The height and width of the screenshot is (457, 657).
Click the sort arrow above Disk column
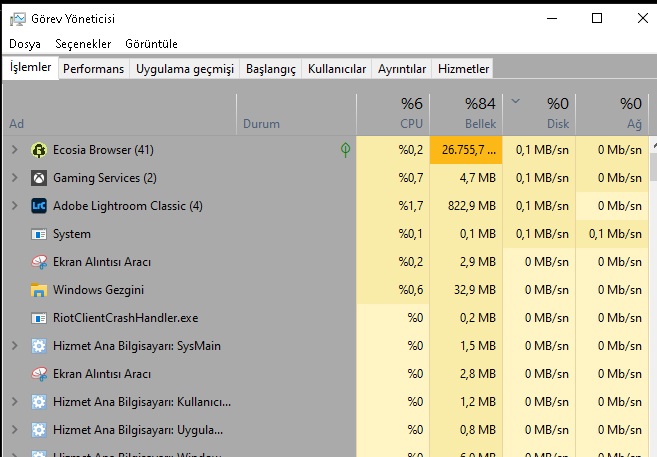click(x=516, y=101)
